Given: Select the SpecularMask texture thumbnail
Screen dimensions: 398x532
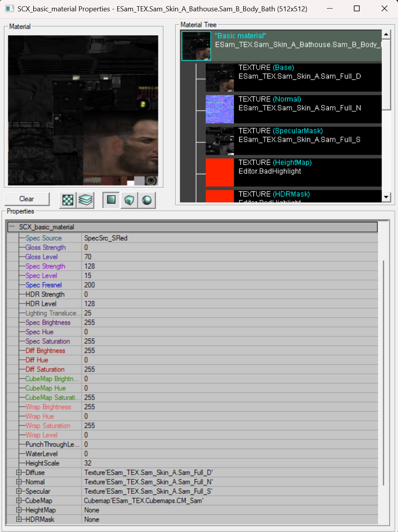Looking at the screenshot, I should tap(220, 141).
